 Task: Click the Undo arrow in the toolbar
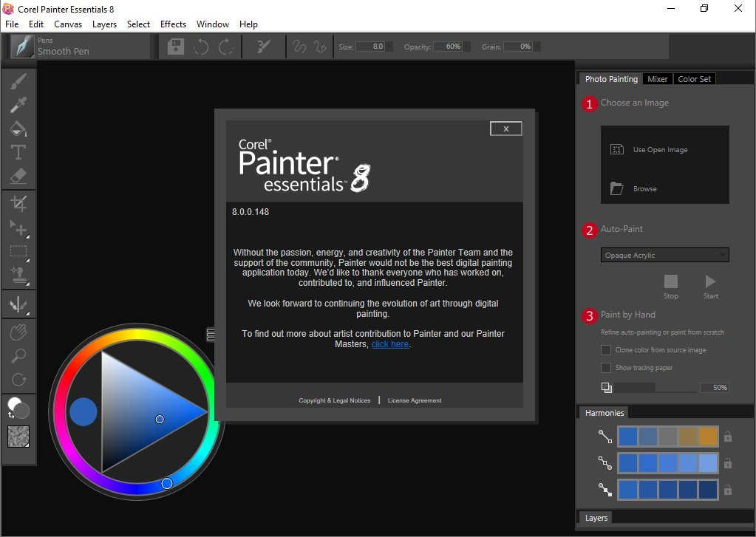tap(200, 46)
